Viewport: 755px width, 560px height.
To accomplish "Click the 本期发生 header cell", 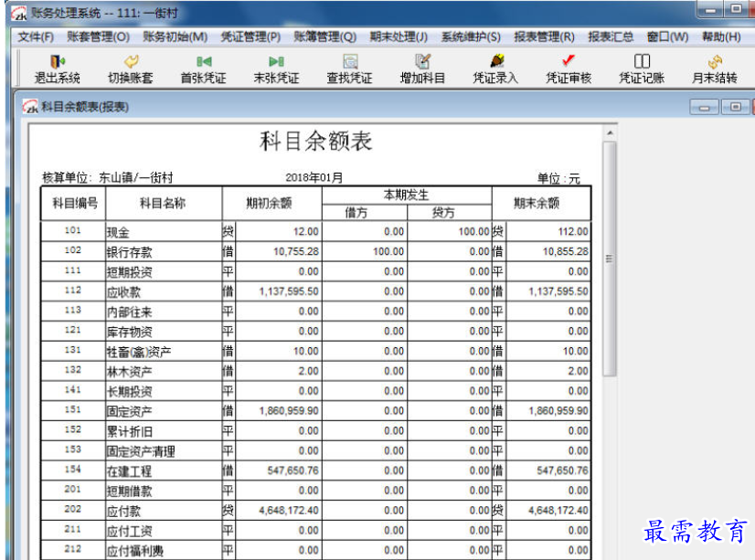I will pos(407,195).
